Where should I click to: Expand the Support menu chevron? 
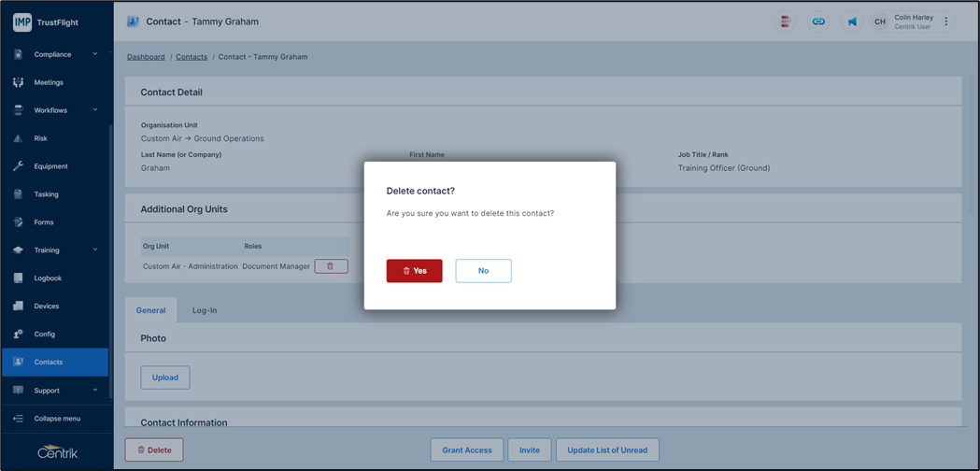(95, 391)
